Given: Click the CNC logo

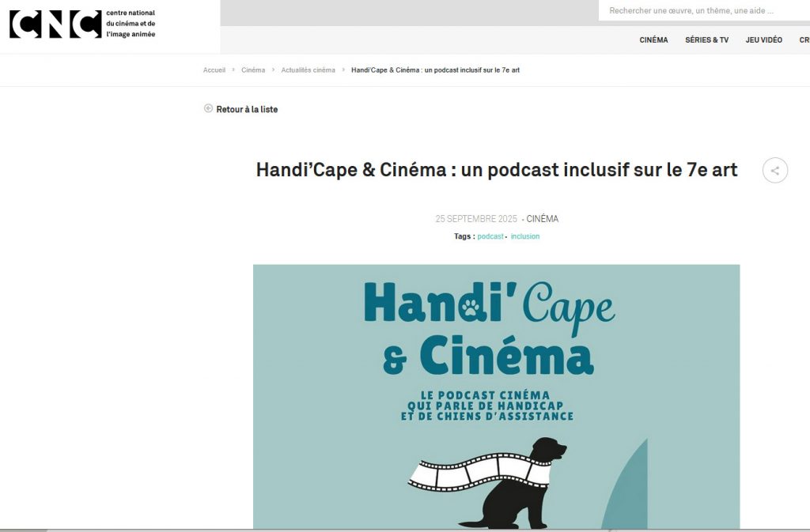Looking at the screenshot, I should [55, 25].
